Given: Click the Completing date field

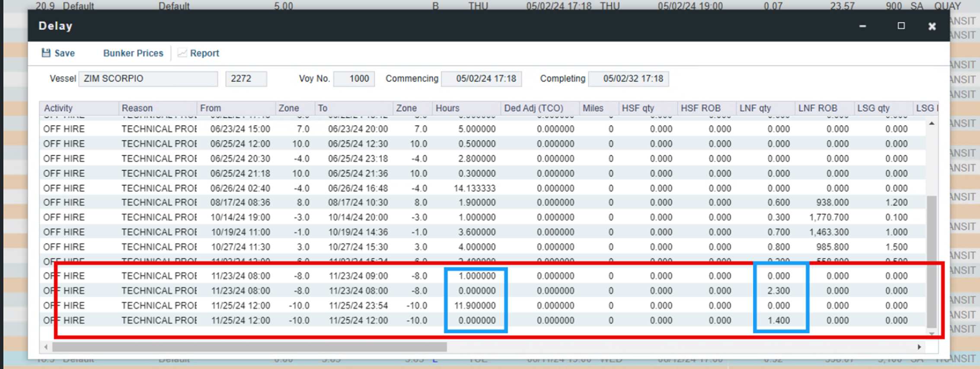Looking at the screenshot, I should click(x=629, y=79).
